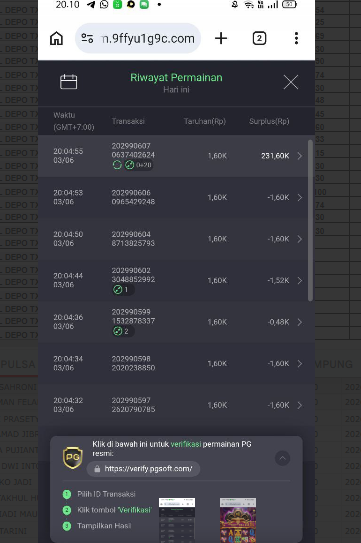Open a new tab with plus icon
This screenshot has width=361, height=543.
pos(221,38)
